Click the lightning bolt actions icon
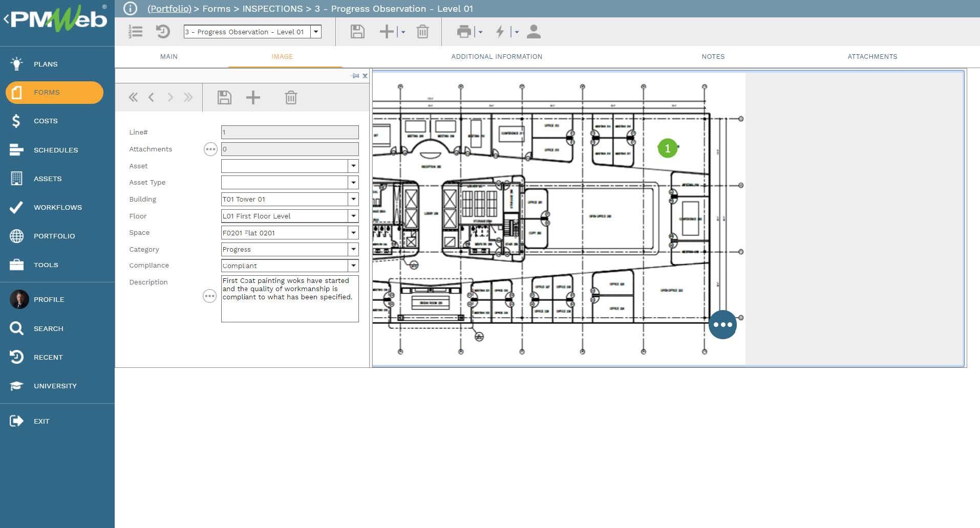The width and height of the screenshot is (980, 528). (500, 32)
